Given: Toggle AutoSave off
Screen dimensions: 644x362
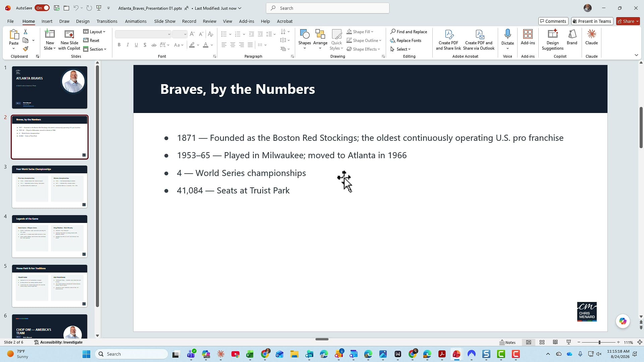Looking at the screenshot, I should click(42, 8).
